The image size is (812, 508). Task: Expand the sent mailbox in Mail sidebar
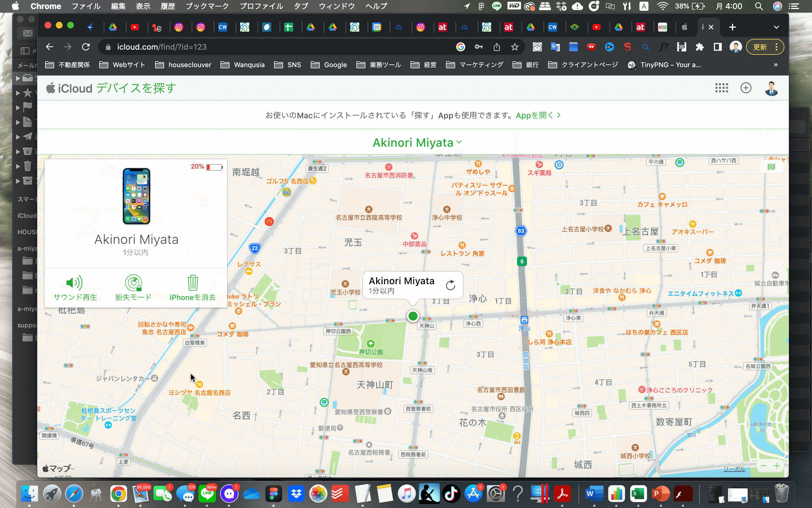[x=18, y=137]
